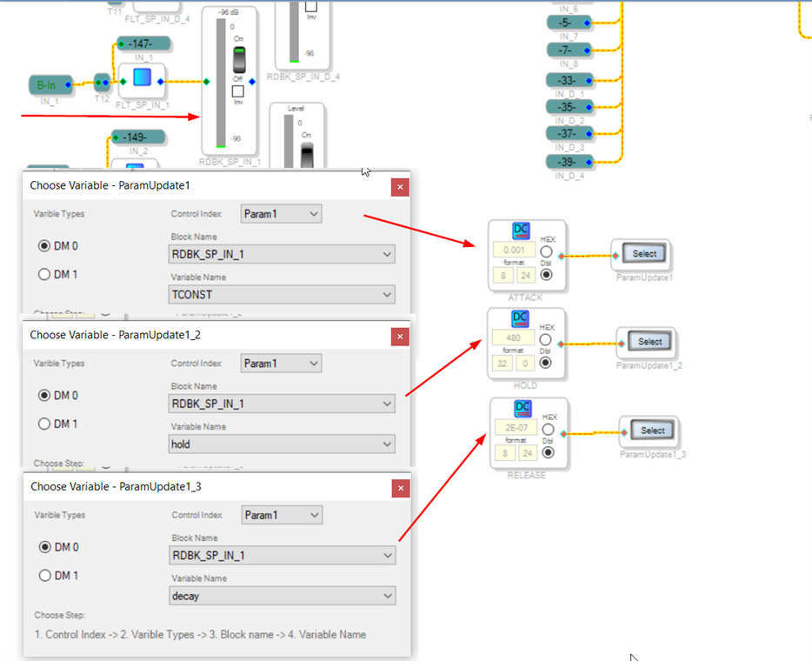Click the level meter bar of RDBK_SP_IN_1
812x661 pixels.
coord(221,83)
